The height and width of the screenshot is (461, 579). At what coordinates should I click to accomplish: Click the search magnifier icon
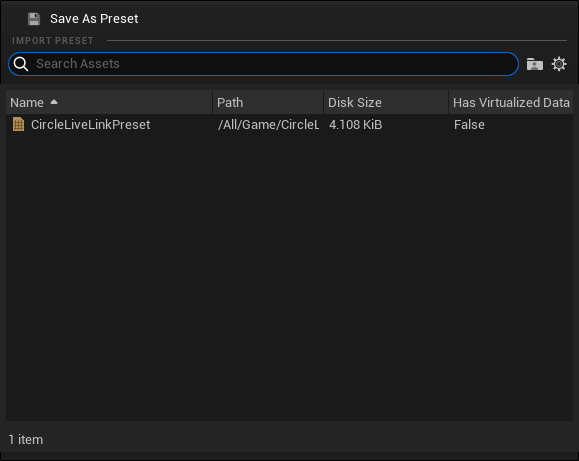pyautogui.click(x=21, y=64)
